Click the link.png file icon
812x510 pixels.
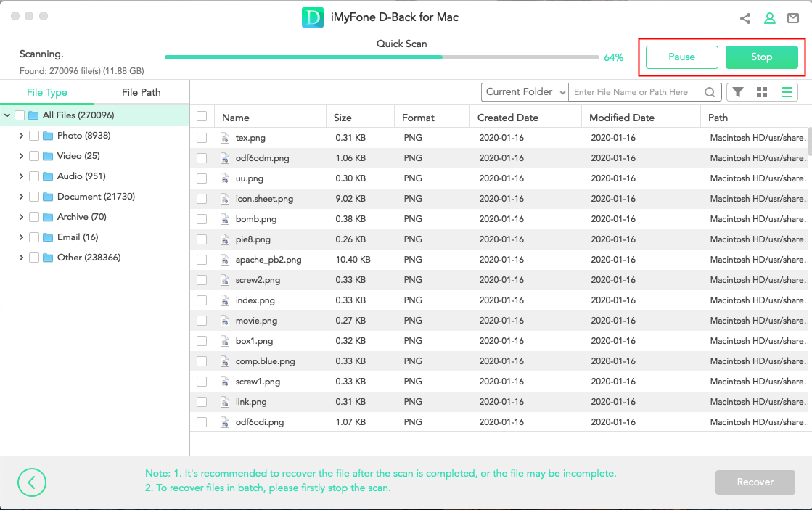click(x=225, y=402)
